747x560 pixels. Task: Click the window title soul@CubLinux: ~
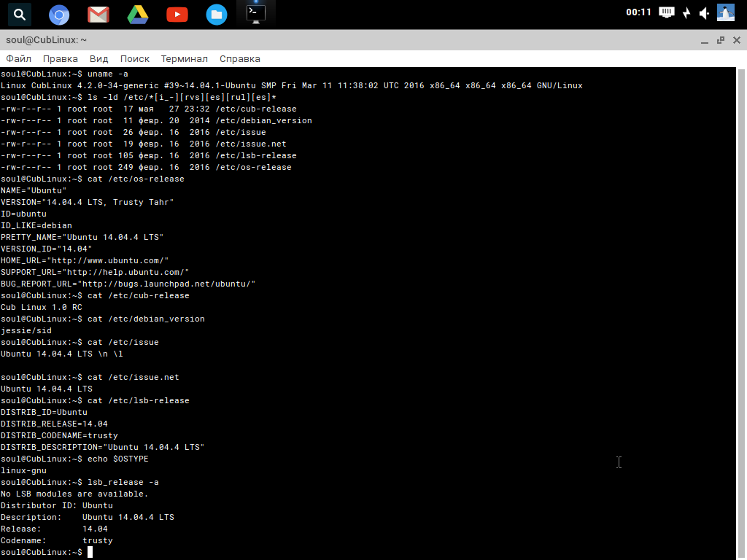[46, 40]
